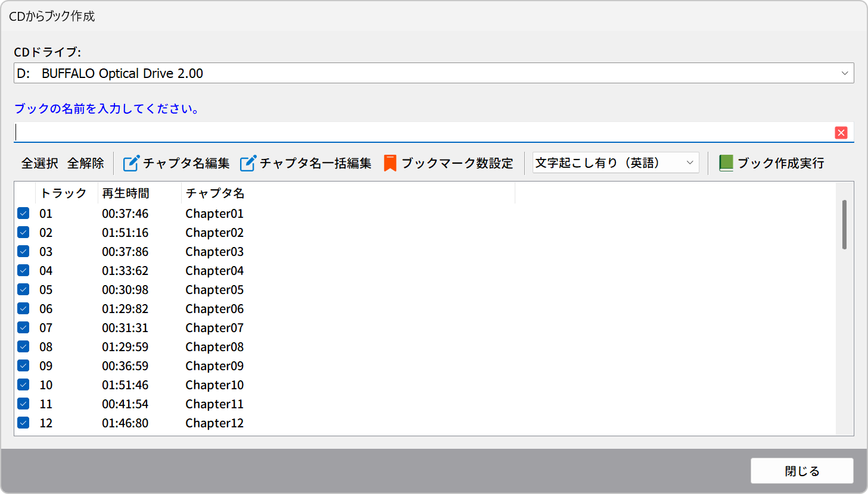Screen dimensions: 868x494
Task: Select the Chapter11 name cell
Action: click(x=214, y=404)
